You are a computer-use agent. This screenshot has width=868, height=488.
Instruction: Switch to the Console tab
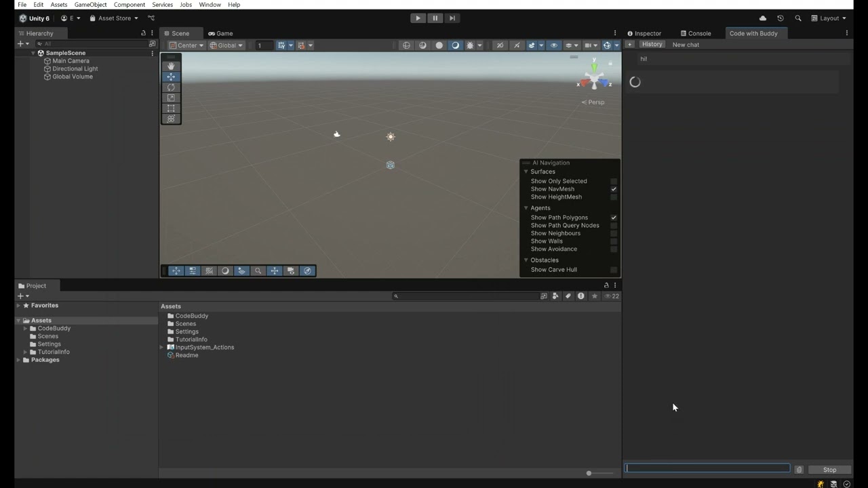[696, 33]
